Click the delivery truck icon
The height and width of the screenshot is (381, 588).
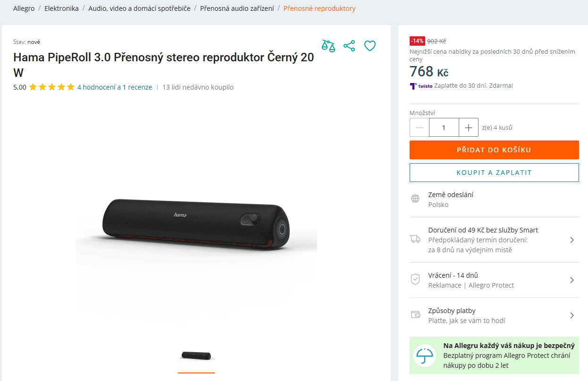pyautogui.click(x=415, y=239)
